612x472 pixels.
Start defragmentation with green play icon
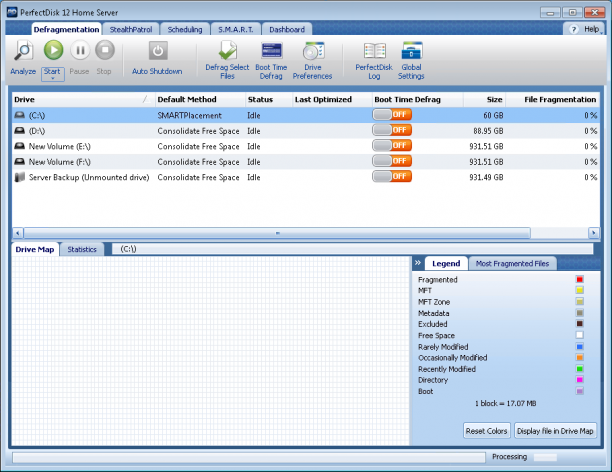(x=53, y=50)
